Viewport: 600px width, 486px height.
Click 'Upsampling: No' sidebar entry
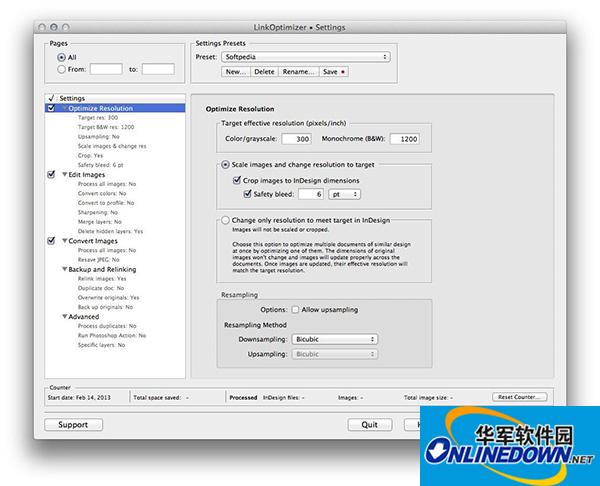tap(99, 137)
